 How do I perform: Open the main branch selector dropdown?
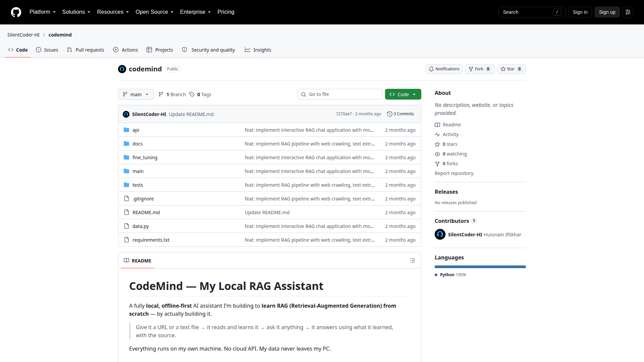click(136, 94)
